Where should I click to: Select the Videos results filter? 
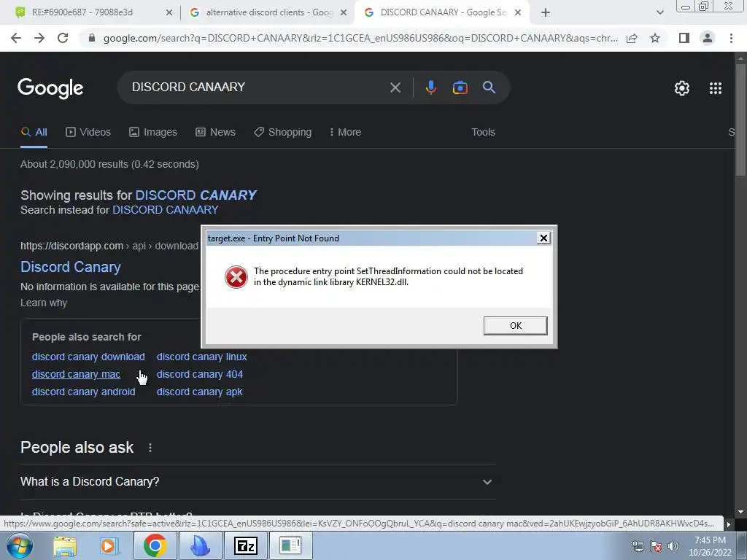tap(88, 133)
